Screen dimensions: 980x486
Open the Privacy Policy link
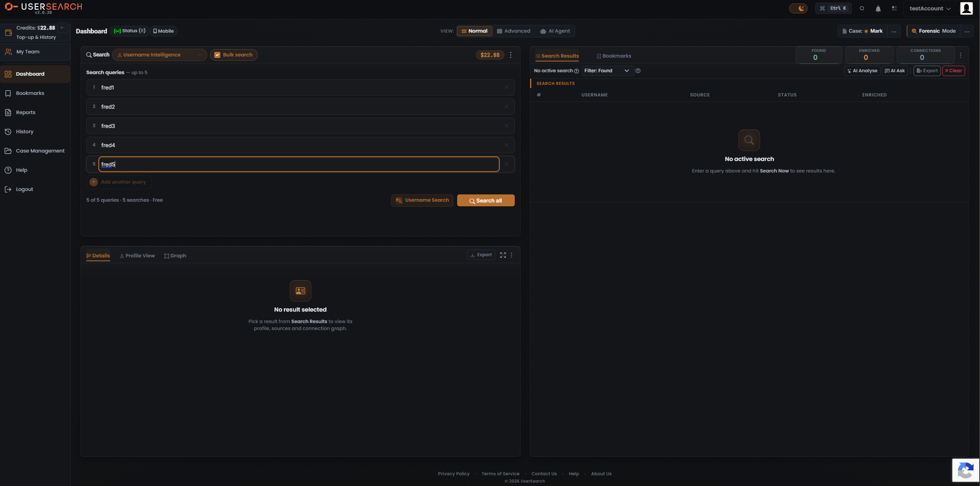[454, 474]
